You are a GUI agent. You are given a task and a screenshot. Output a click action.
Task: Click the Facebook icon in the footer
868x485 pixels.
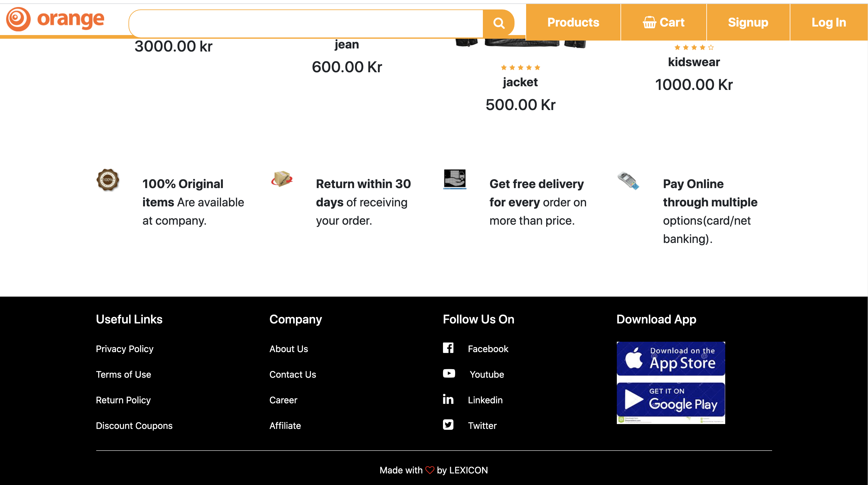(x=448, y=348)
